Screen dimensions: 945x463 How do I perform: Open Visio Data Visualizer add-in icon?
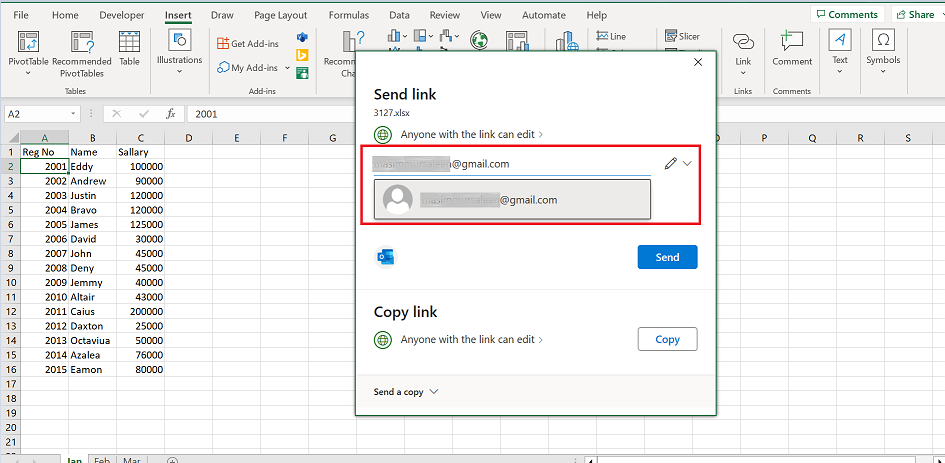coord(302,38)
